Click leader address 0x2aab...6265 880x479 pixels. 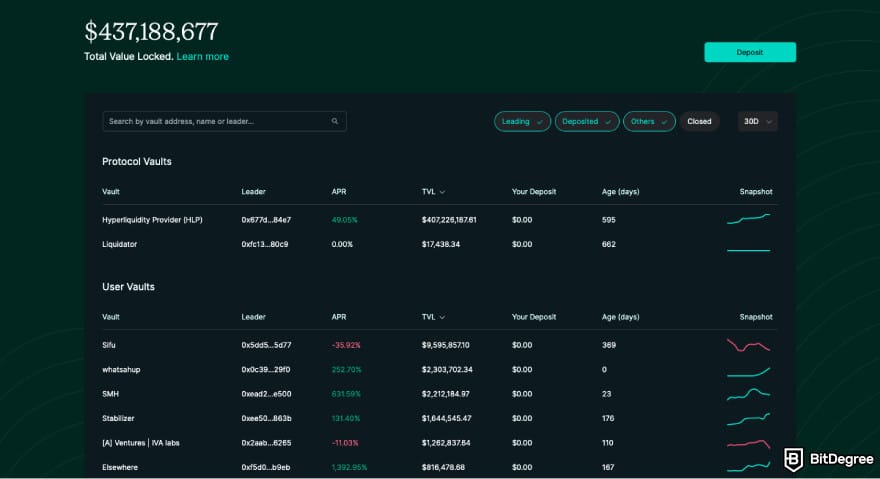click(x=267, y=443)
